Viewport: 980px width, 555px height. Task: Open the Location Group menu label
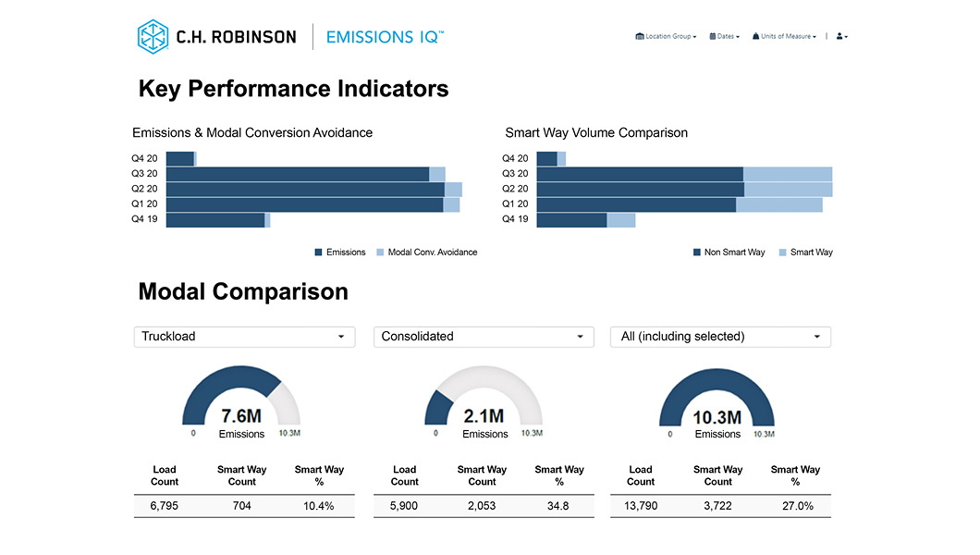coord(669,37)
